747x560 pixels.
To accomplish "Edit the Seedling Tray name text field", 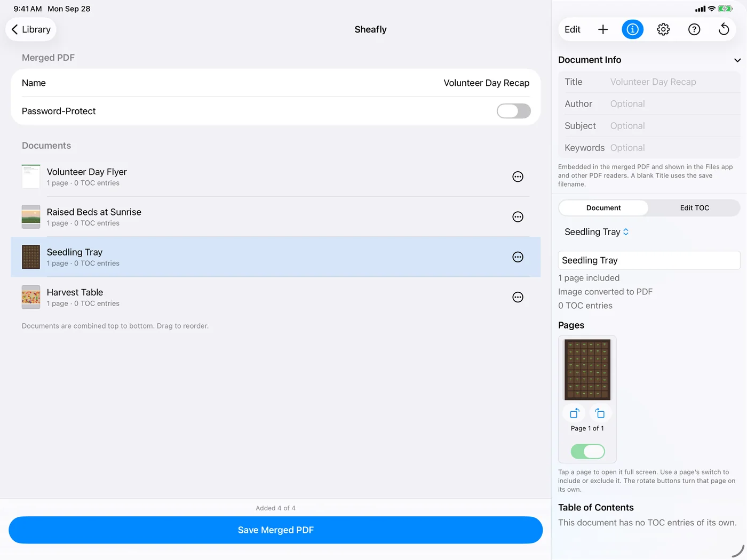I will coord(649,260).
